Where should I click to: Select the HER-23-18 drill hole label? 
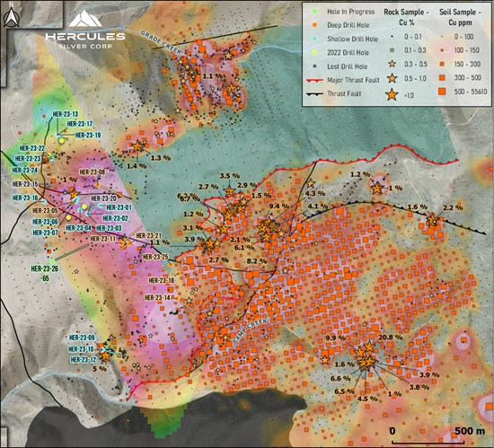click(x=162, y=280)
